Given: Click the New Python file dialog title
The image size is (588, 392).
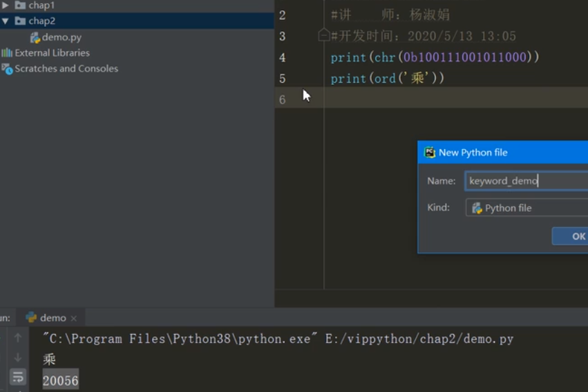Looking at the screenshot, I should tap(473, 153).
